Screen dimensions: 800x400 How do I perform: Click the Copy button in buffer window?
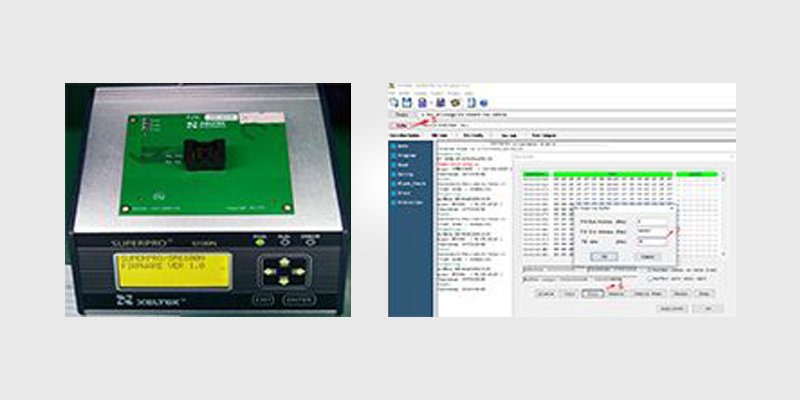(x=569, y=294)
